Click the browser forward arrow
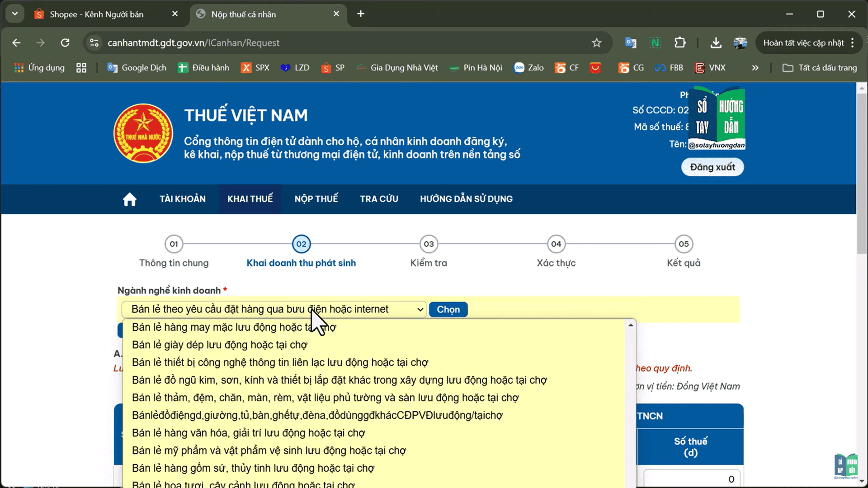Viewport: 868px width, 488px height. point(41,43)
